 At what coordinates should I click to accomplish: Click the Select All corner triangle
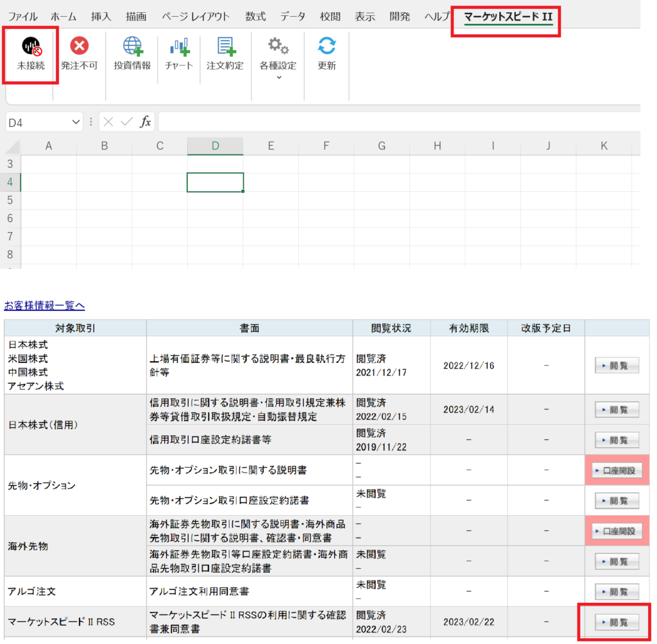[13, 147]
